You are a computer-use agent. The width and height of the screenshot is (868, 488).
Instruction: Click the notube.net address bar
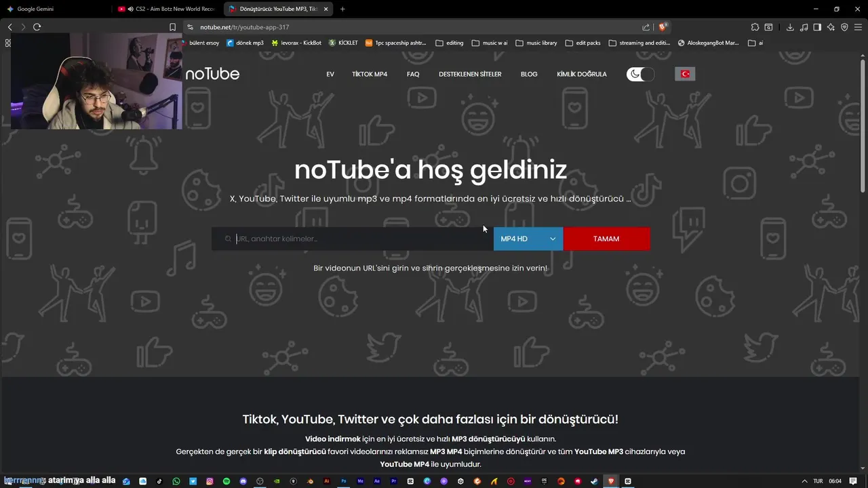point(414,27)
